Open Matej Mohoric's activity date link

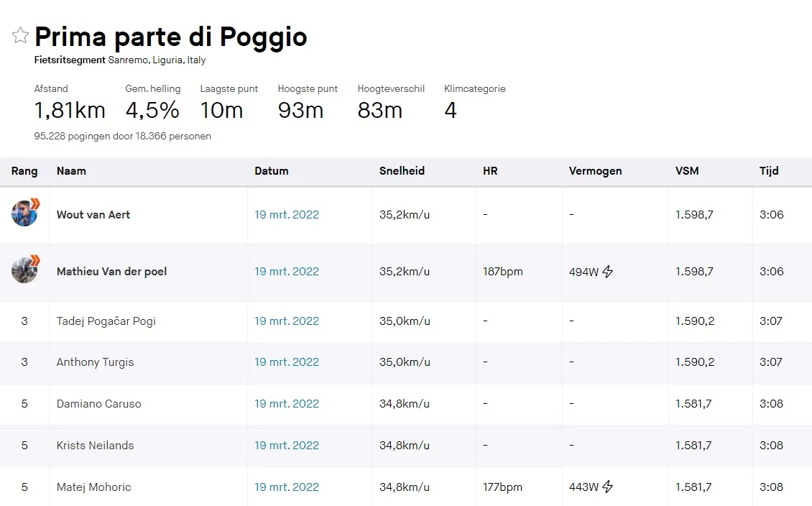pos(287,487)
